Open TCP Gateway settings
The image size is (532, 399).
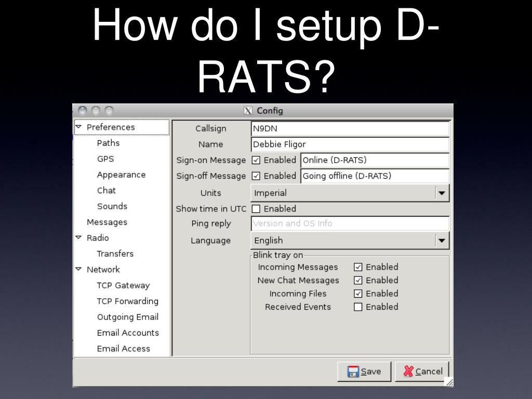coord(123,286)
